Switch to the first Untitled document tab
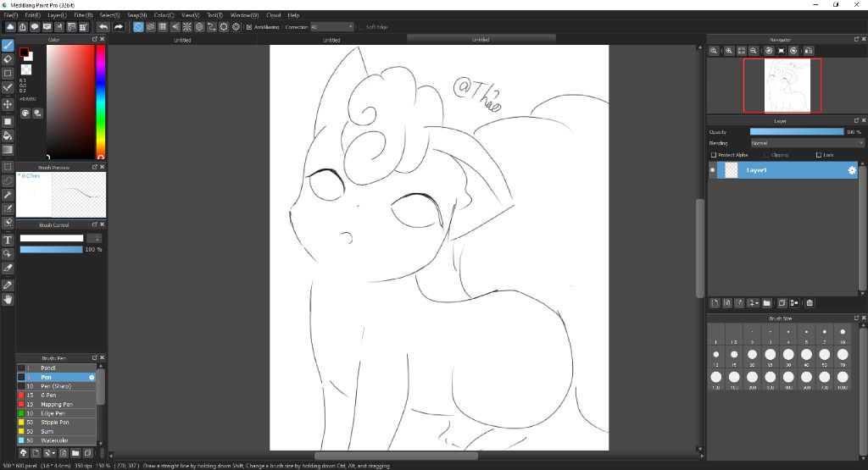The image size is (868, 470). click(182, 40)
